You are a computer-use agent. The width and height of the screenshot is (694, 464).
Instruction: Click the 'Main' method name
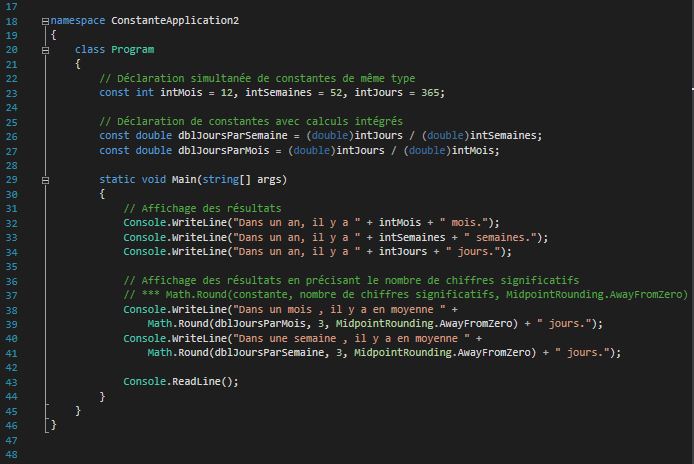point(184,179)
